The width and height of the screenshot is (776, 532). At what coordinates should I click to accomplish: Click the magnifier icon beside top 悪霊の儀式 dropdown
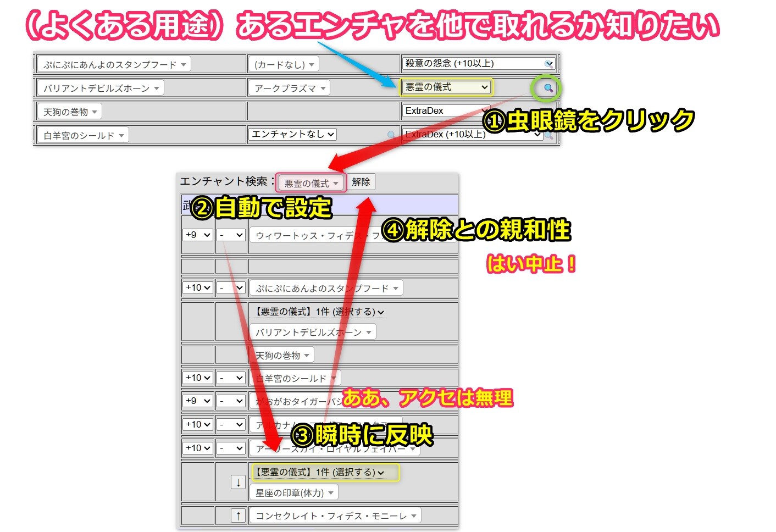tap(547, 88)
